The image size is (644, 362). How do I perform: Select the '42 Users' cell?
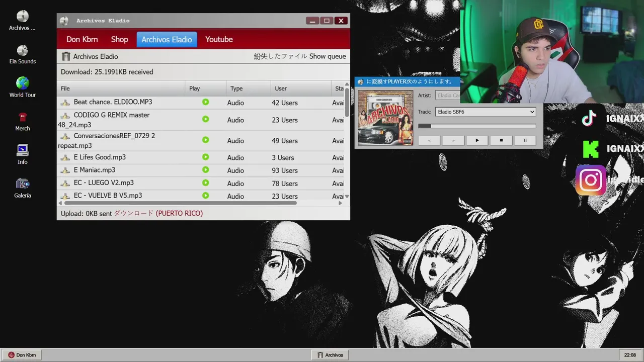pyautogui.click(x=285, y=103)
